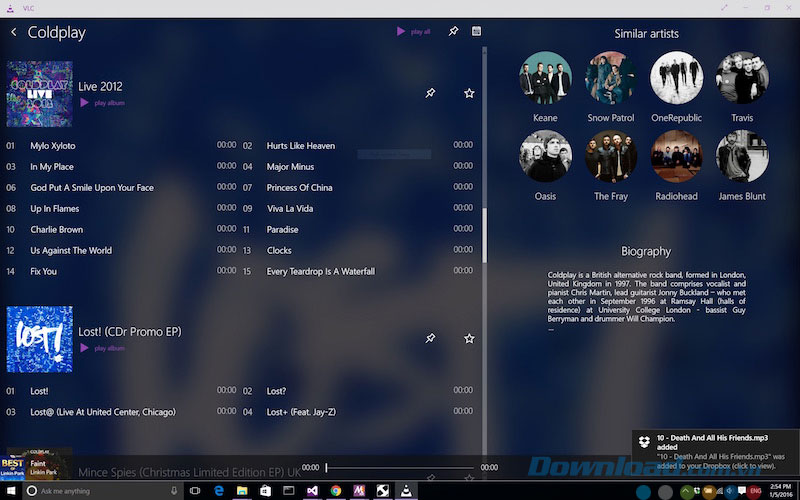
Task: Open the Windows Start menu
Action: coord(11,491)
